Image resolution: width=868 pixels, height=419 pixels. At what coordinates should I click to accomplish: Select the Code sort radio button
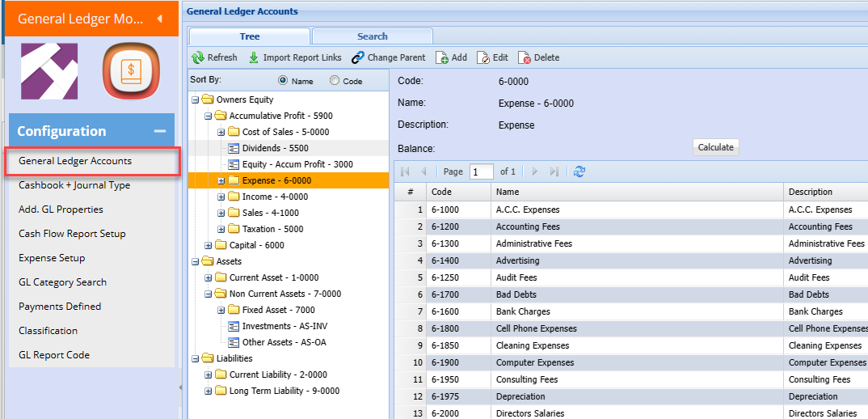(335, 81)
